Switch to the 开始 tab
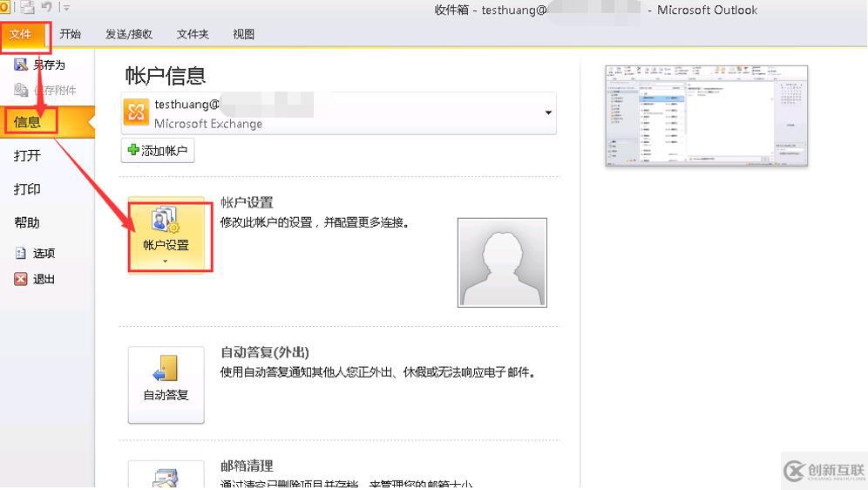The image size is (868, 490). 71,34
